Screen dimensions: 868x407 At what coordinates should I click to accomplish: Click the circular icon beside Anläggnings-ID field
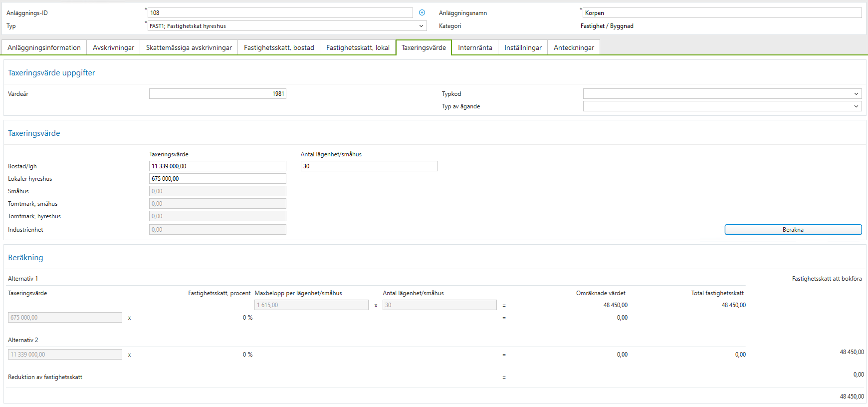coord(422,12)
